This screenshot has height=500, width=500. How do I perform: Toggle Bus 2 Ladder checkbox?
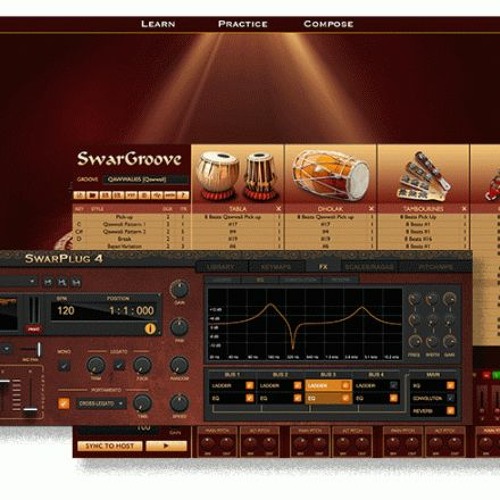[x=297, y=386]
